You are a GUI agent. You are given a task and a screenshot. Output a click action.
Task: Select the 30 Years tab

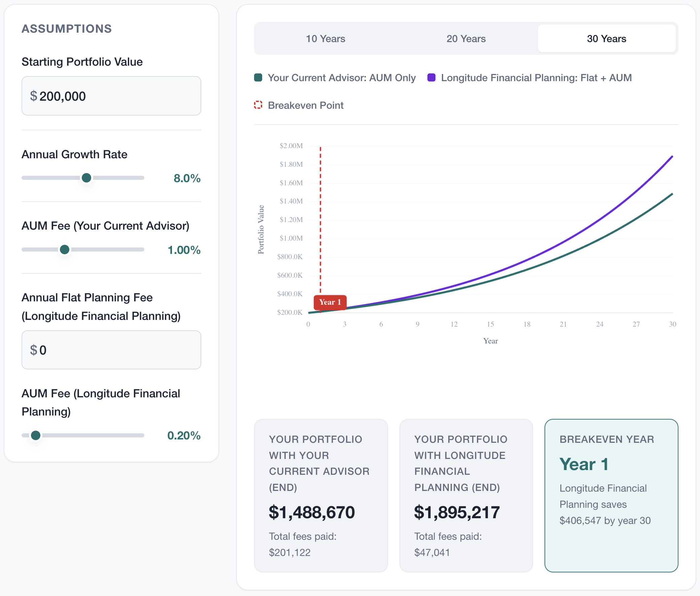pyautogui.click(x=606, y=38)
